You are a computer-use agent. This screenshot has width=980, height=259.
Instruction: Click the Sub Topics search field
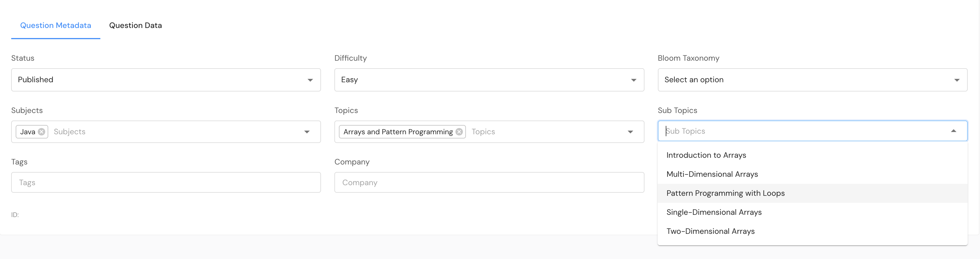click(x=799, y=131)
